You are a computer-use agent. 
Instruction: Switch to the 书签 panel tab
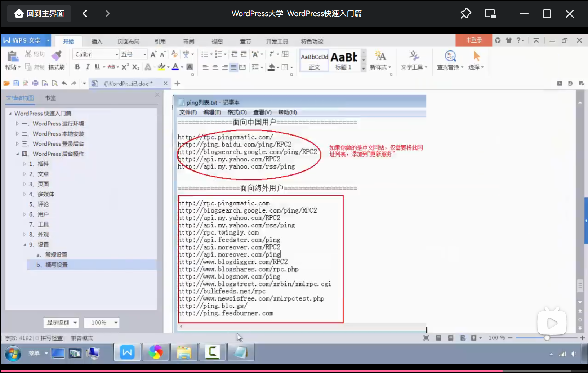(50, 98)
